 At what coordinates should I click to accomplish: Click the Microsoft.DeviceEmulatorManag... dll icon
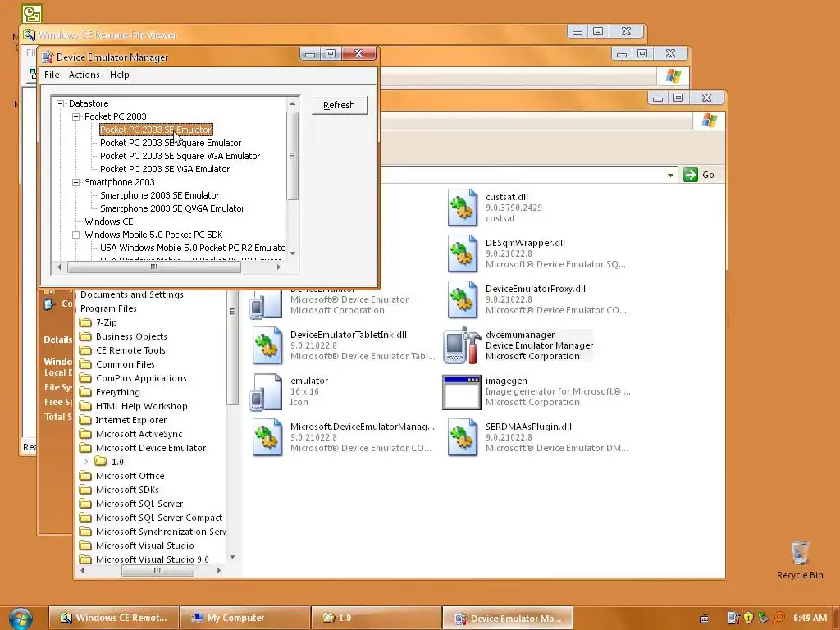pos(267,438)
